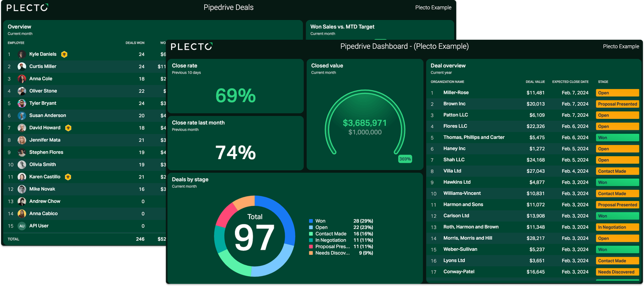Click the Plecto logo in Pipedrive Dashboard window

tap(191, 46)
